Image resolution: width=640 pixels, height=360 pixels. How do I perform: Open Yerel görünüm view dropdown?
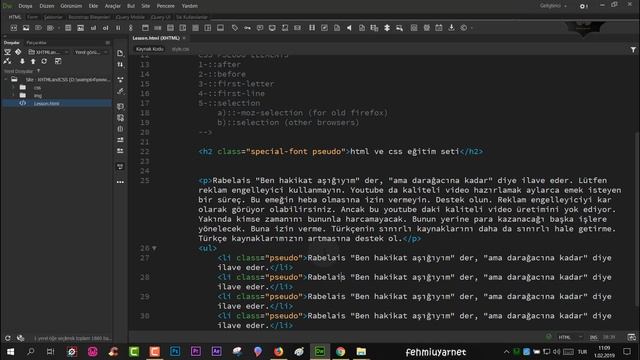tap(91, 52)
